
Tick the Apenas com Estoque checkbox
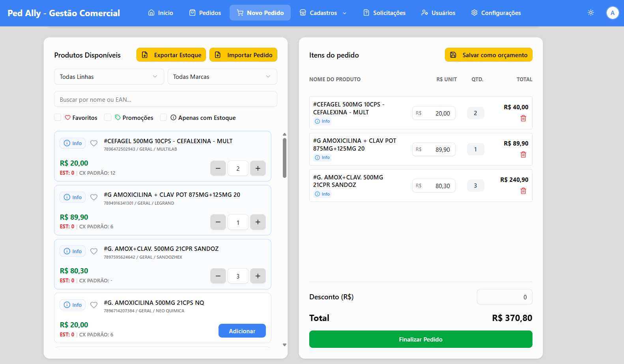pos(163,118)
